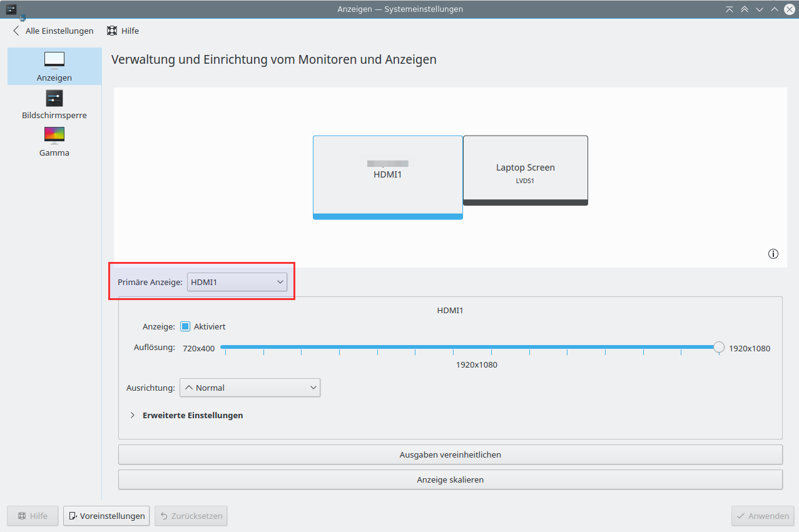Click the Anzeige skalieren button
The width and height of the screenshot is (799, 532).
click(x=450, y=479)
